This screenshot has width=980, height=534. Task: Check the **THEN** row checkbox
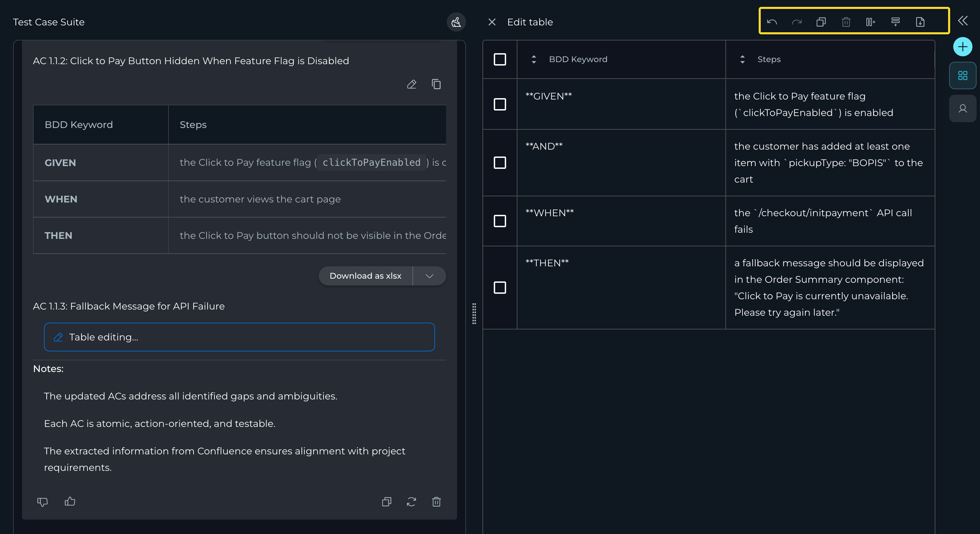pos(500,287)
